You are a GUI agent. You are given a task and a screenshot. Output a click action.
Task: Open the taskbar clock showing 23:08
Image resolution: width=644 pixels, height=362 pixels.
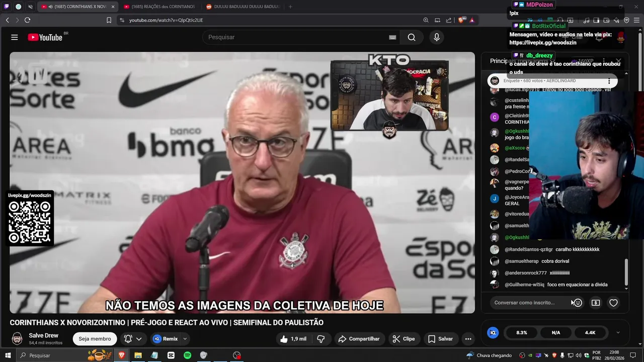coord(614,355)
